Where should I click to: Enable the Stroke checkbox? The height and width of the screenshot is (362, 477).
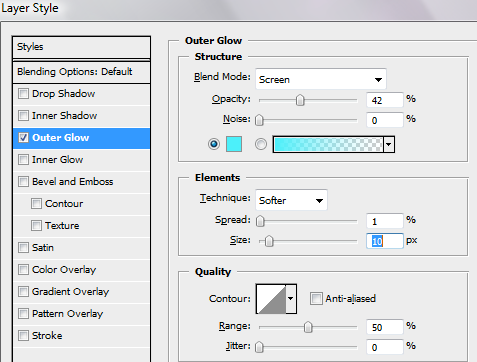pos(23,336)
